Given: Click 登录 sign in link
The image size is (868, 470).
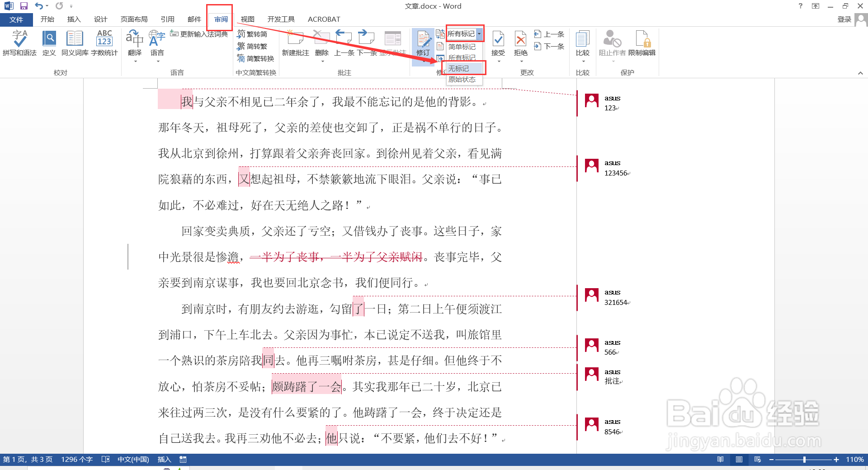Looking at the screenshot, I should click(x=844, y=19).
